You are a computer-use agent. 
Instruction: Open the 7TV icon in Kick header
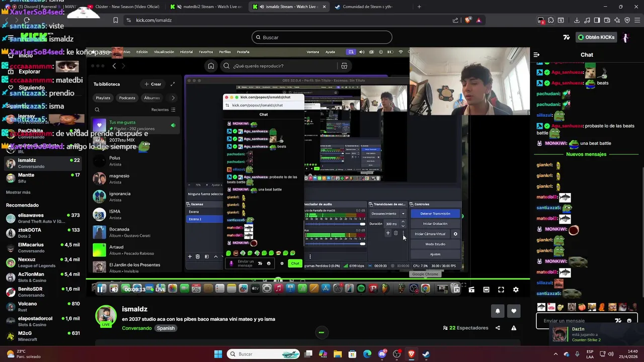566,37
